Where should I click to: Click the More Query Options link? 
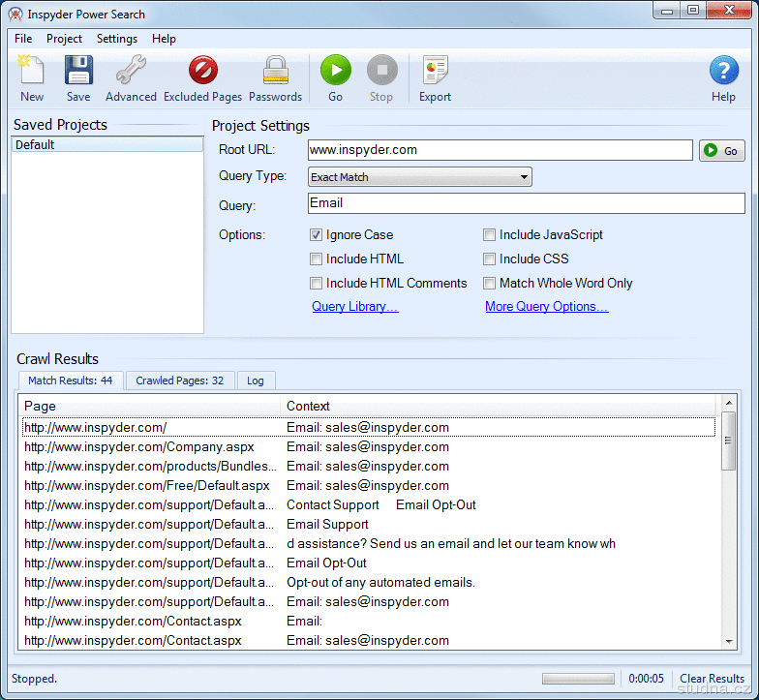[546, 307]
